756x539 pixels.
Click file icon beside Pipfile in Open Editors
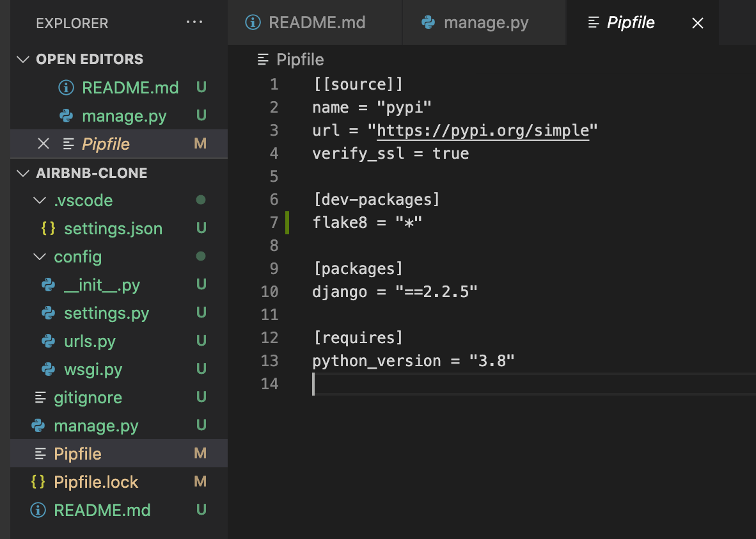tap(68, 144)
